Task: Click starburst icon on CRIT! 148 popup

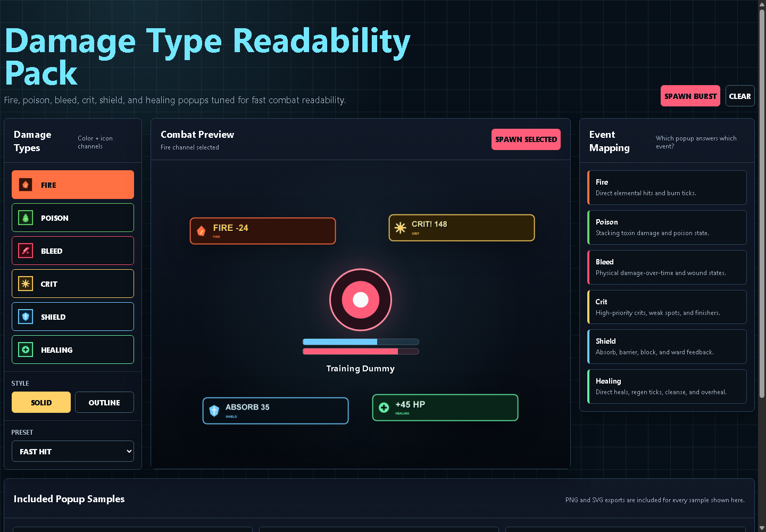Action: [x=400, y=228]
